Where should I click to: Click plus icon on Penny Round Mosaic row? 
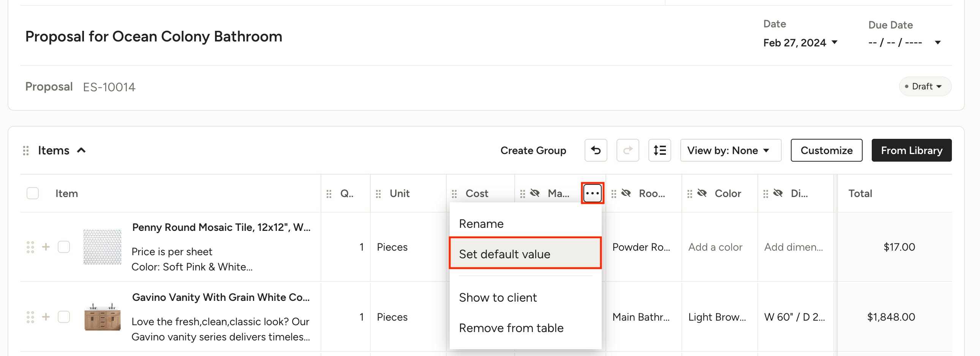pyautogui.click(x=46, y=247)
